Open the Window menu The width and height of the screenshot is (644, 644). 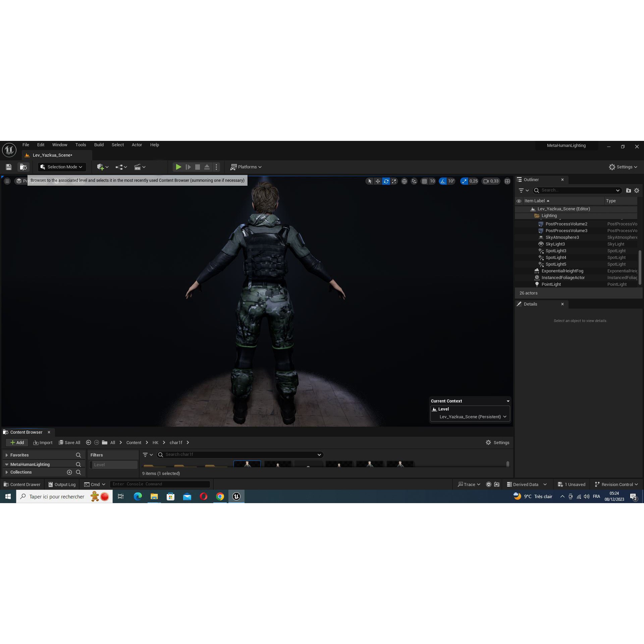tap(60, 145)
